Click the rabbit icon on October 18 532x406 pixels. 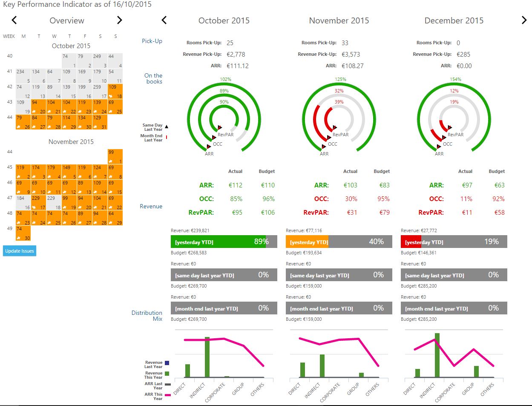(111, 96)
